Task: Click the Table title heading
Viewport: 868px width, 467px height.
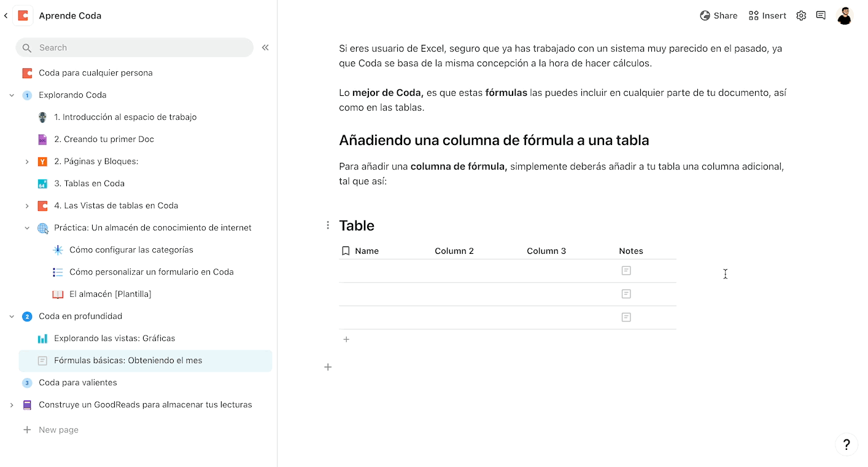Action: coord(357,226)
